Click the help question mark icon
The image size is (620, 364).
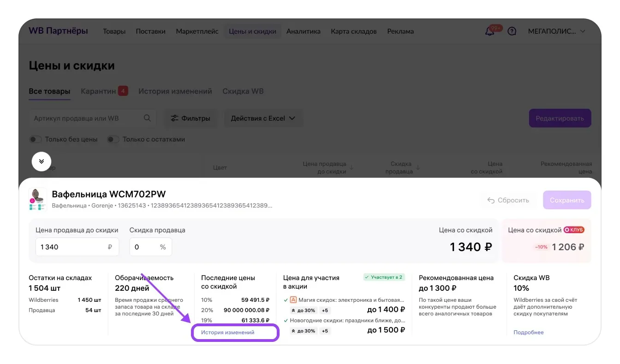(x=512, y=31)
